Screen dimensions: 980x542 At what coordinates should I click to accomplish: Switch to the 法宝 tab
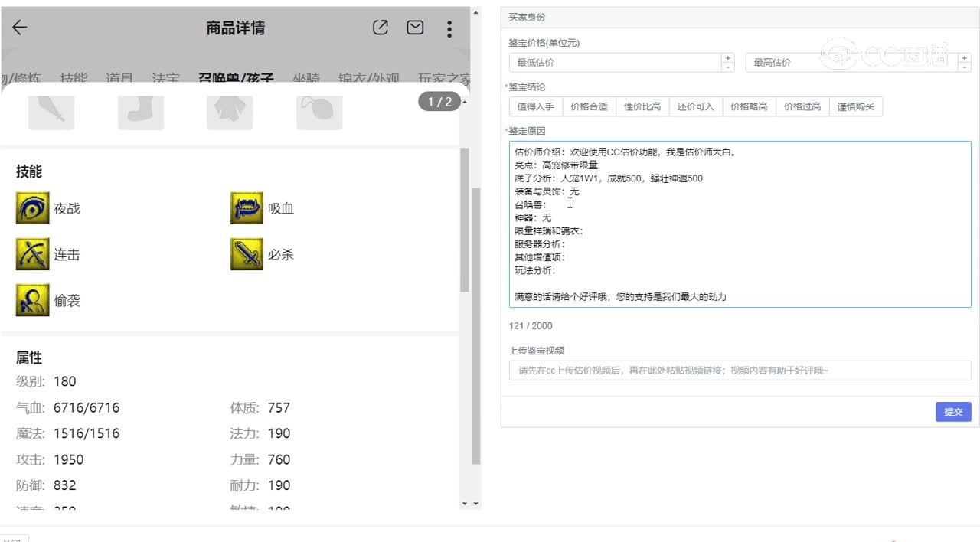165,78
